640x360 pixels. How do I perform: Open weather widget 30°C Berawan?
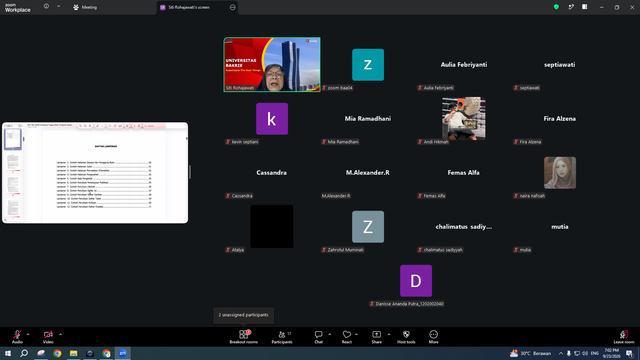coord(531,353)
